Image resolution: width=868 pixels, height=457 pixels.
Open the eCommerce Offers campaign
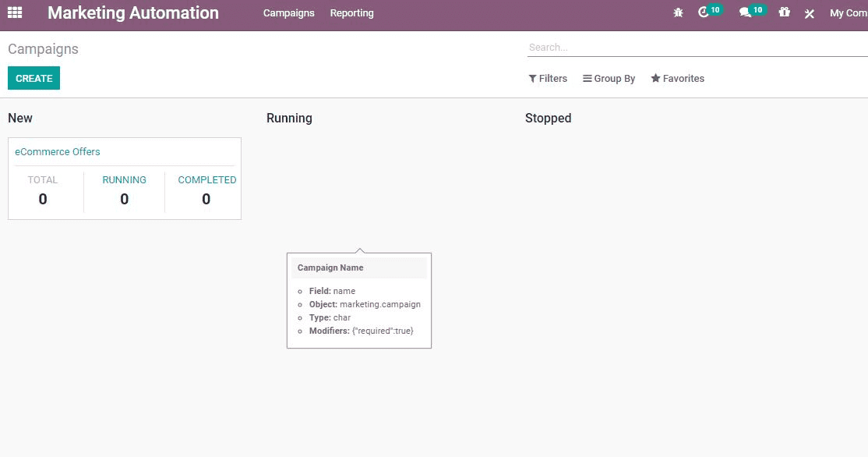pyautogui.click(x=58, y=152)
